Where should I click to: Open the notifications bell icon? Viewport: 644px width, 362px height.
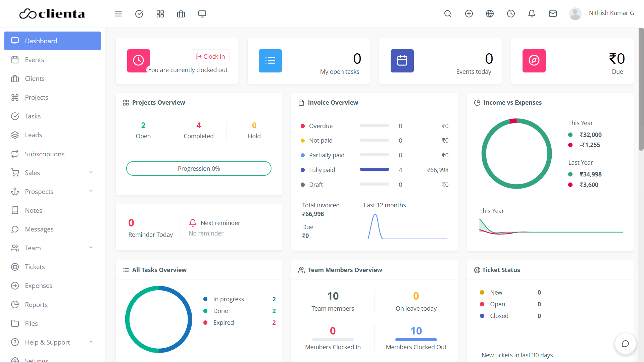click(x=532, y=14)
